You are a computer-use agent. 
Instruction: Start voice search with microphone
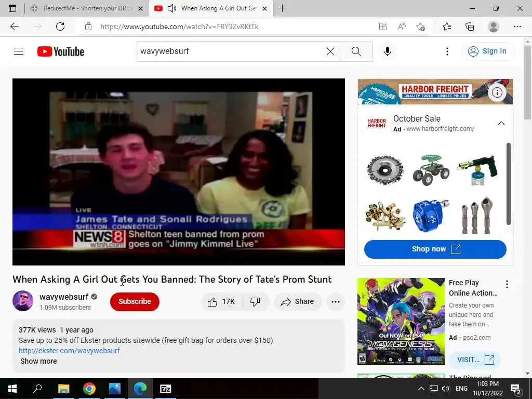point(388,51)
